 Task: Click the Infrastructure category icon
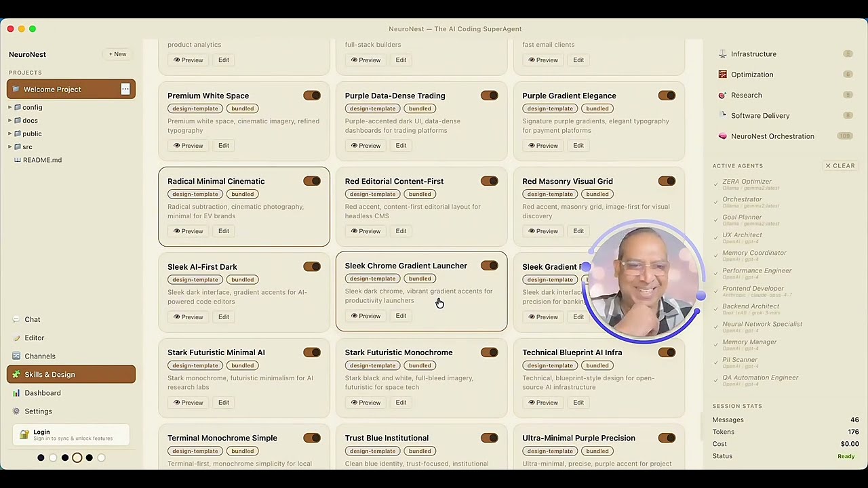[x=722, y=54]
